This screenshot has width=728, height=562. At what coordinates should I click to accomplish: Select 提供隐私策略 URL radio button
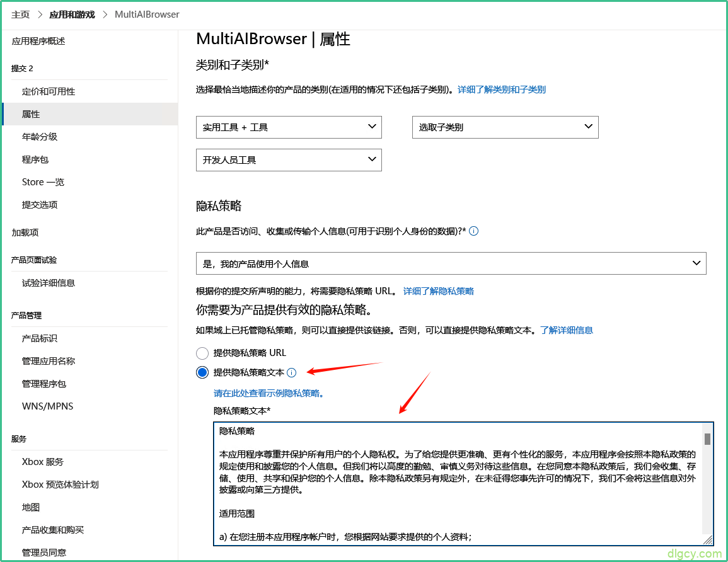coord(202,353)
